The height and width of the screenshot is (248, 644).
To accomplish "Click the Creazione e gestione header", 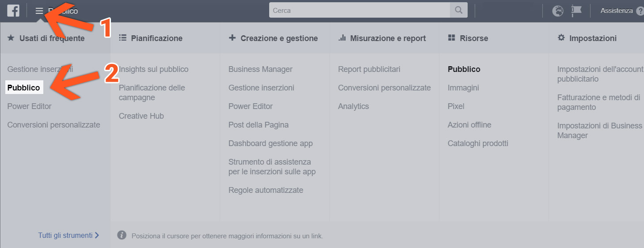I will (x=279, y=38).
